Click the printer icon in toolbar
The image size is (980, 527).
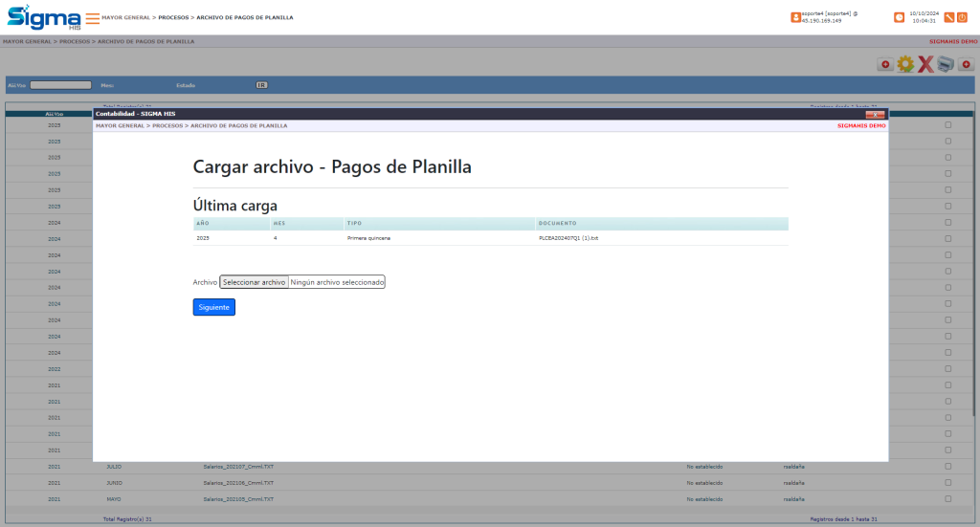click(x=946, y=64)
